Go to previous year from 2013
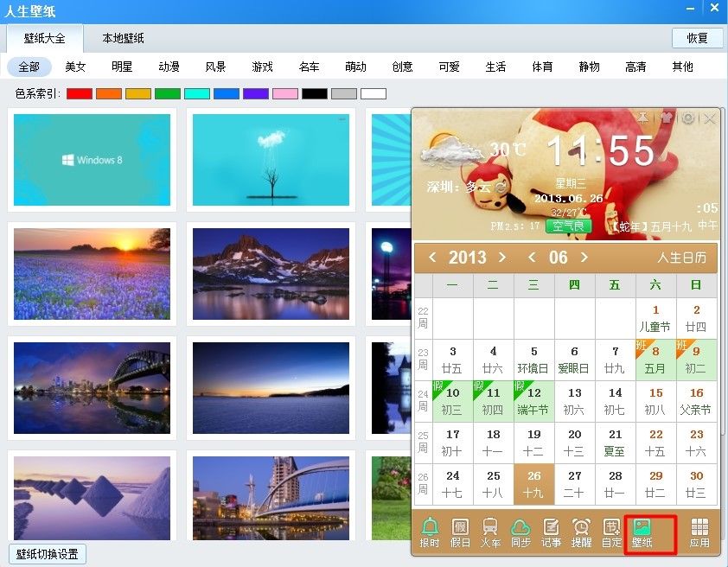This screenshot has height=567, width=728. 432,257
